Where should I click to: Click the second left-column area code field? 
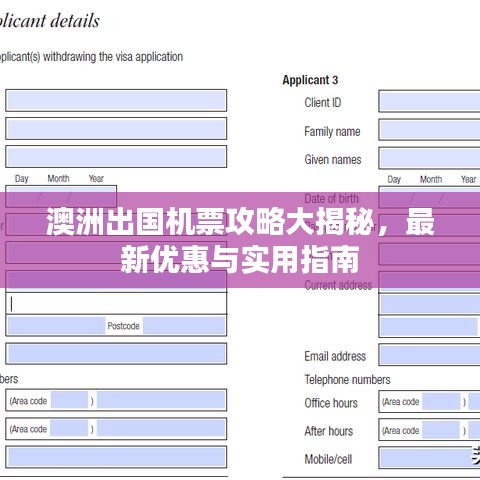pyautogui.click(x=69, y=428)
